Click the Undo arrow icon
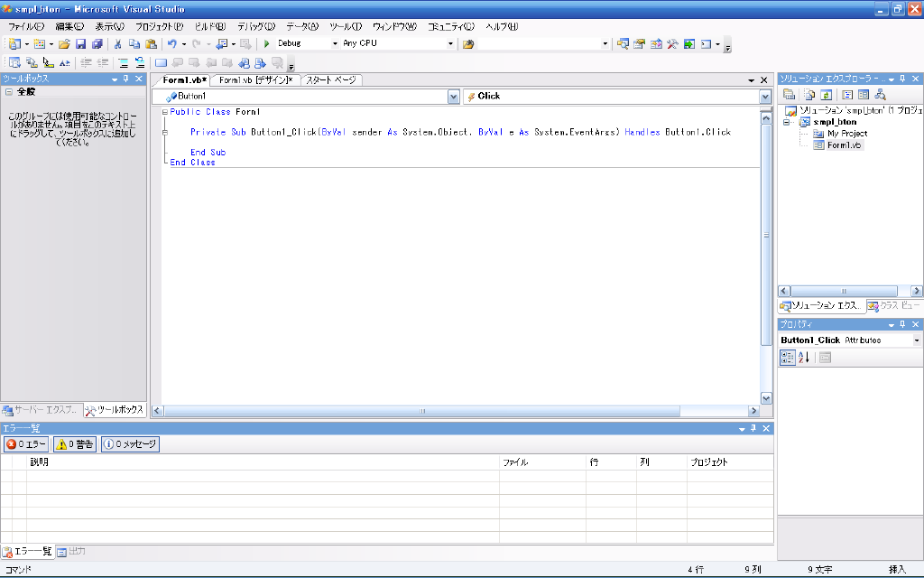 [172, 44]
